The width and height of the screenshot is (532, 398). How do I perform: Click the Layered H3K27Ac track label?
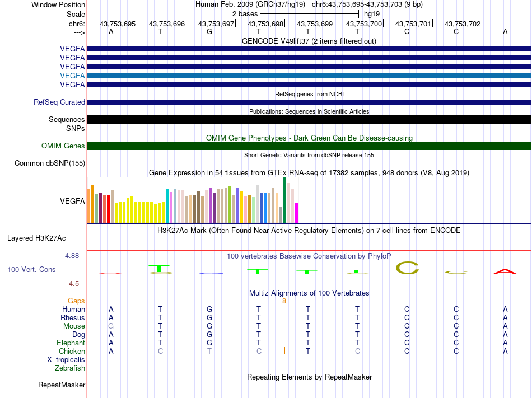point(36,238)
